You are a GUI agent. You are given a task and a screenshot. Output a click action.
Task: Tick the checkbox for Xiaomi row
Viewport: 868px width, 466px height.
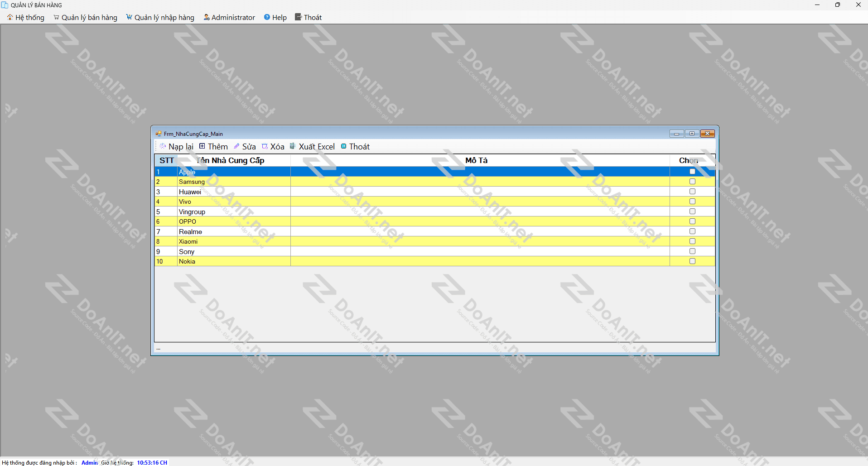(x=692, y=241)
